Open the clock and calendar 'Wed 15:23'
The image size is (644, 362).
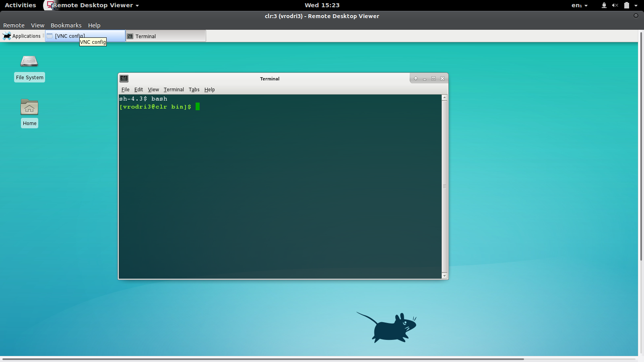[x=322, y=5]
